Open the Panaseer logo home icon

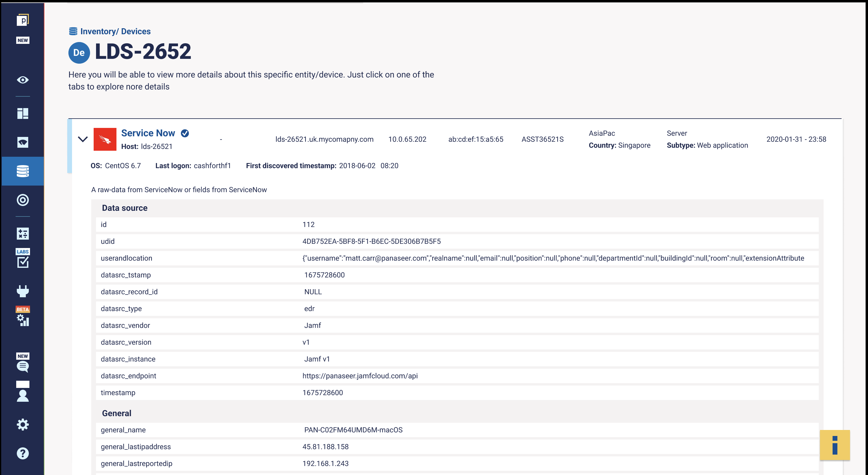click(x=23, y=20)
